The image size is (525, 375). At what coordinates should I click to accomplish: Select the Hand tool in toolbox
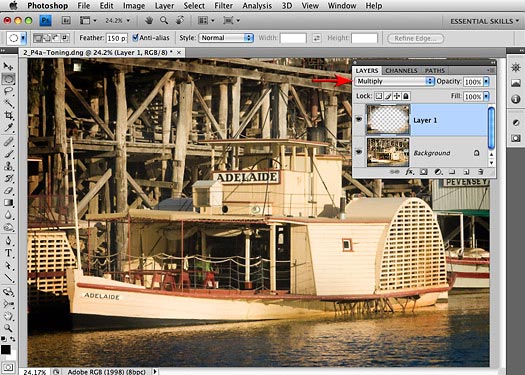(x=8, y=316)
